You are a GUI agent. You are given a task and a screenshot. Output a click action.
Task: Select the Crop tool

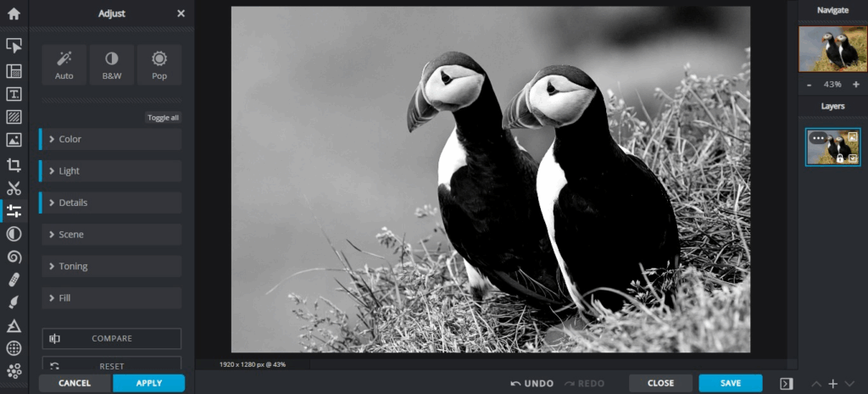point(14,165)
